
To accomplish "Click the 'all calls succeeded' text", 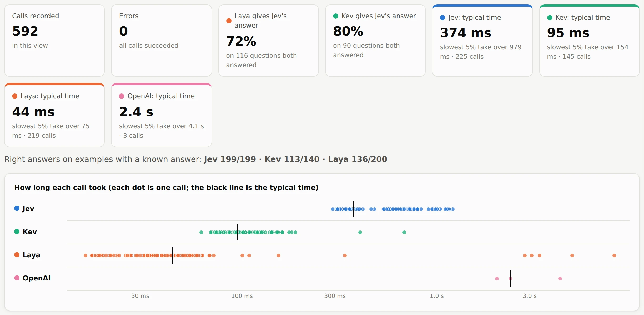I will tap(149, 46).
